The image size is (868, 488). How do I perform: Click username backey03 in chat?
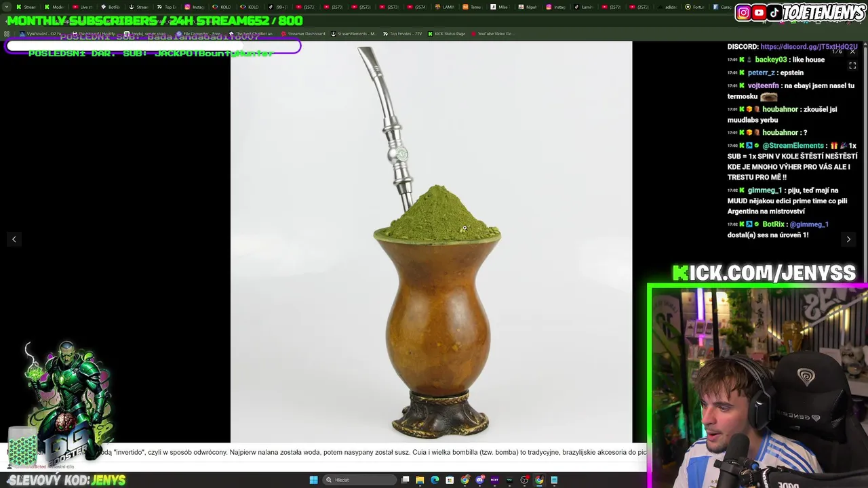[x=771, y=60]
